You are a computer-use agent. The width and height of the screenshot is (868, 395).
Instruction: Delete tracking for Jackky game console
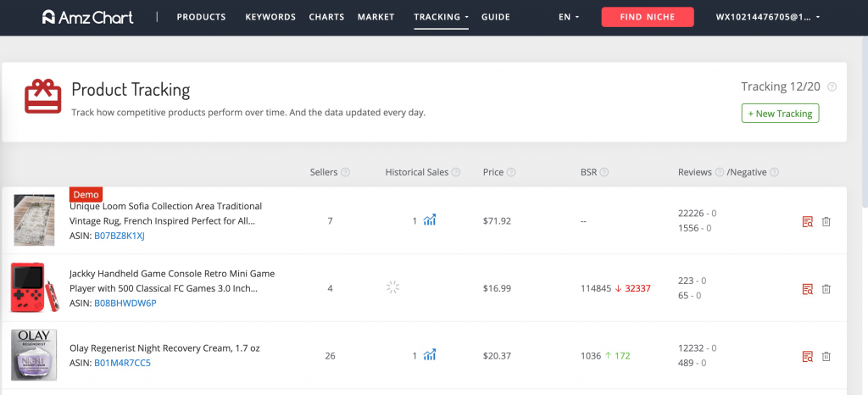[x=826, y=289]
